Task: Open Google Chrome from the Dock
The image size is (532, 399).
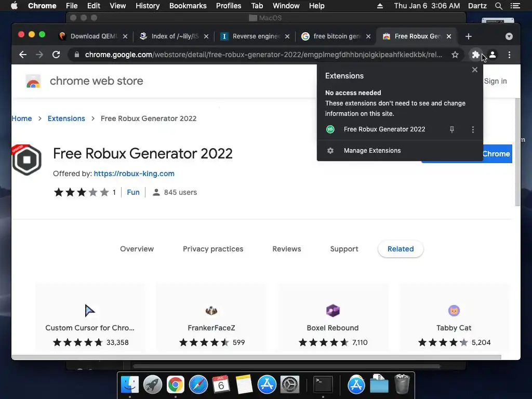Action: (x=176, y=384)
